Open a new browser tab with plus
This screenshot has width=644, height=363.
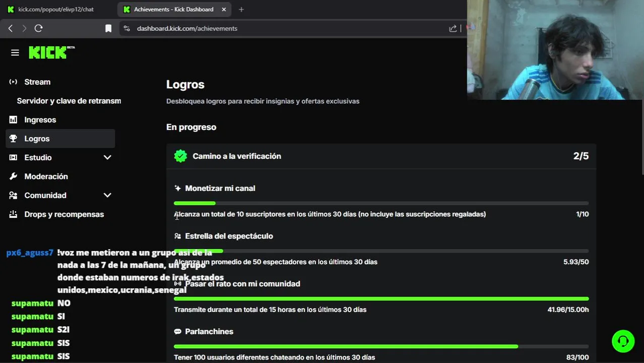click(x=241, y=9)
